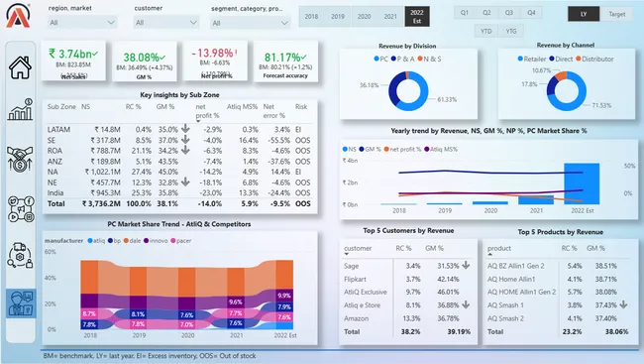The image size is (644, 364).
Task: Click the 61.33% label on division donut
Action: point(447,99)
